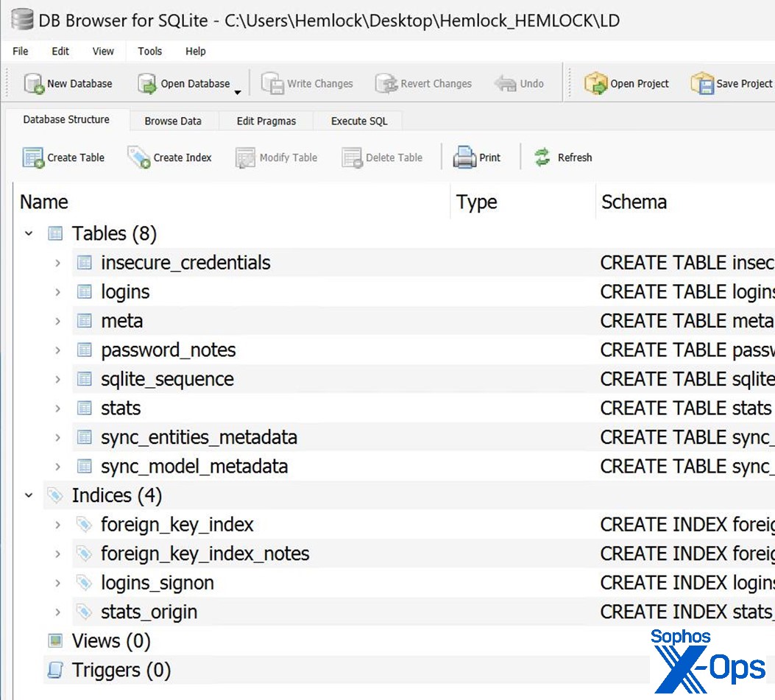The width and height of the screenshot is (775, 700).
Task: Click the Write Changes icon
Action: click(272, 84)
